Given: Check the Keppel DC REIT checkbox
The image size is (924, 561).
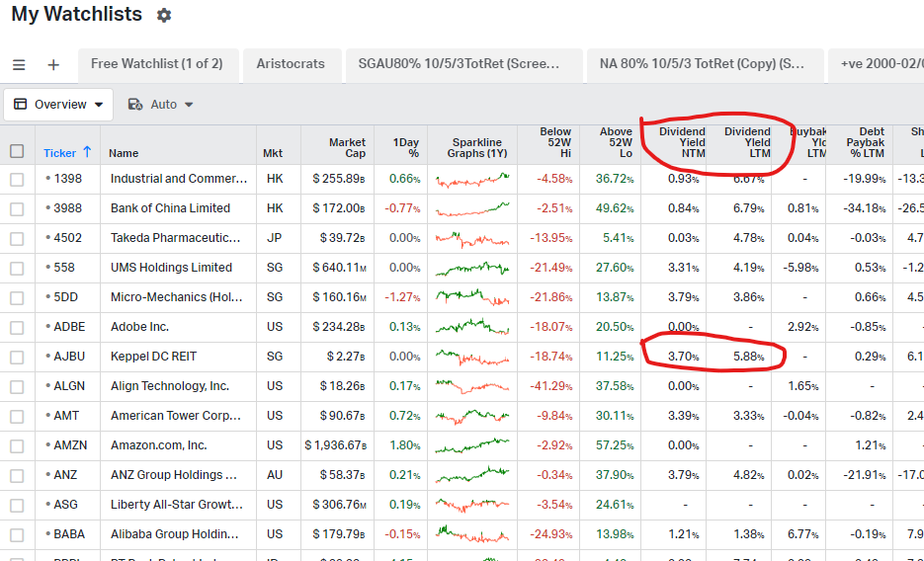Looking at the screenshot, I should 17,358.
